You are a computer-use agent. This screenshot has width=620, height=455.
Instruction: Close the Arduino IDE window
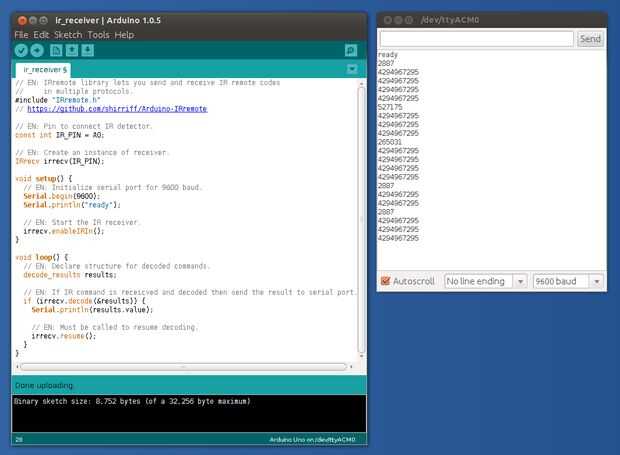pos(22,20)
